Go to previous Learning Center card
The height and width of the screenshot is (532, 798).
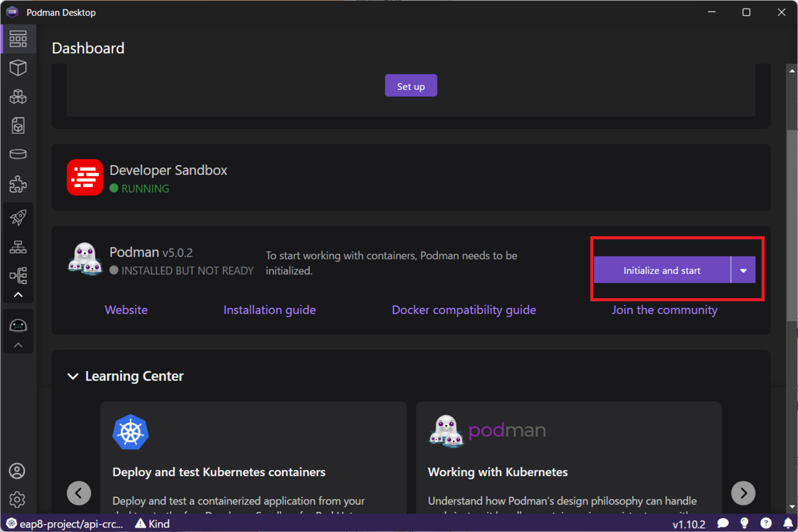pyautogui.click(x=79, y=493)
